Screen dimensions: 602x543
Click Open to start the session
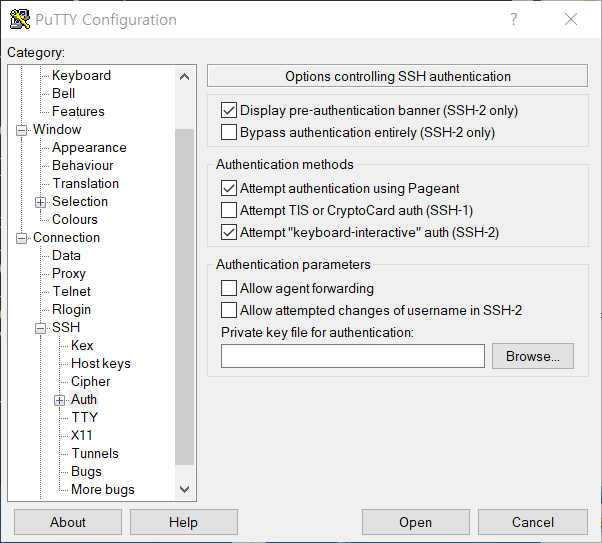coord(416,522)
